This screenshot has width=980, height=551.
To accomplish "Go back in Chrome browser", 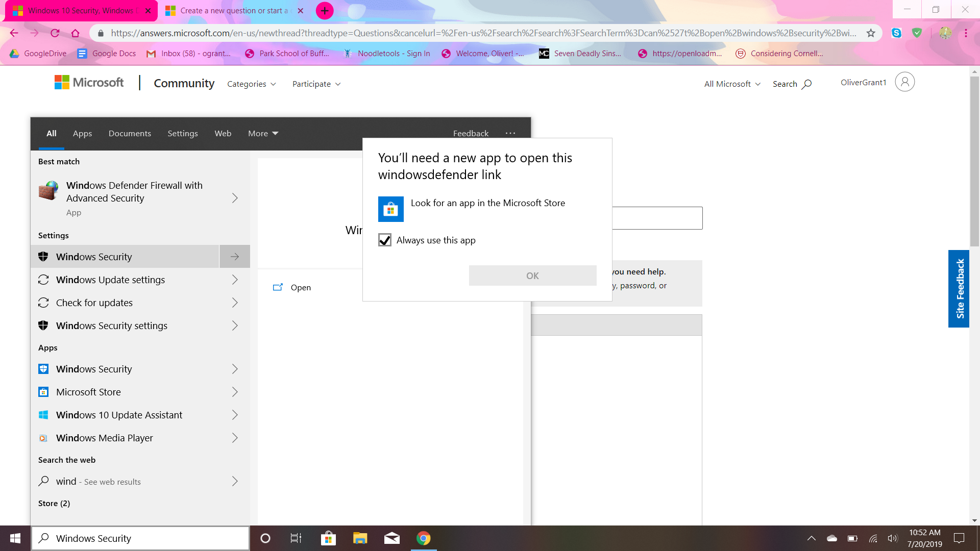I will pyautogui.click(x=14, y=33).
